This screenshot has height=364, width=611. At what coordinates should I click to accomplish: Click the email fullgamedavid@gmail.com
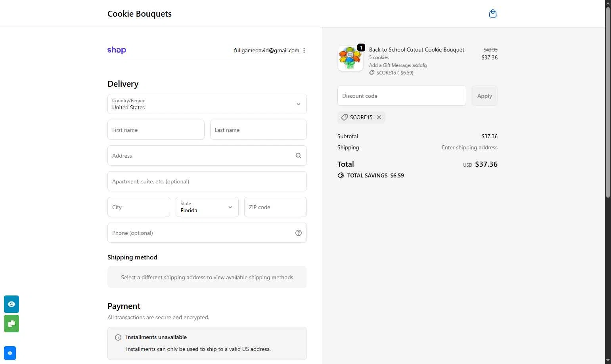click(266, 50)
